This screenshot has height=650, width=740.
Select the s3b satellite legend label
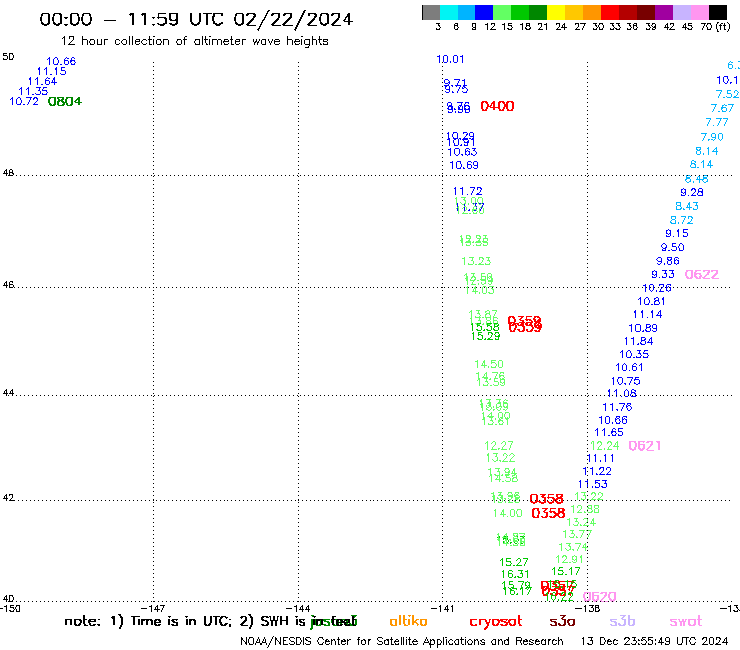coord(622,621)
